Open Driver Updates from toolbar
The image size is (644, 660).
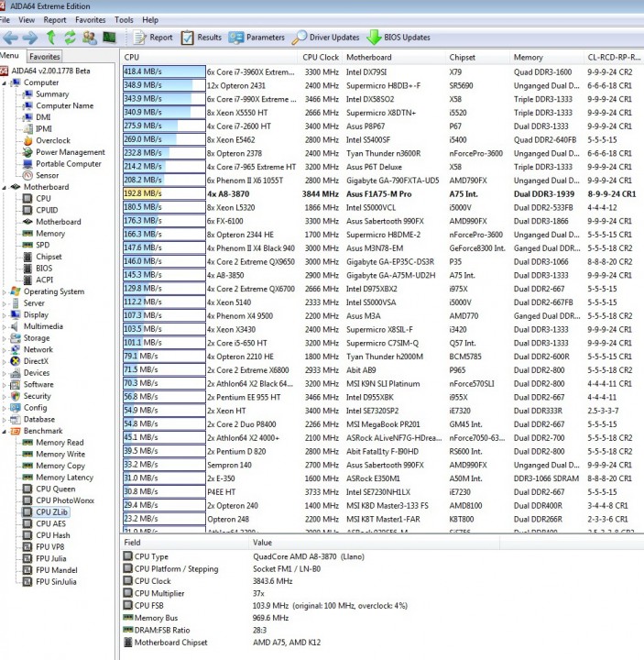click(x=325, y=38)
